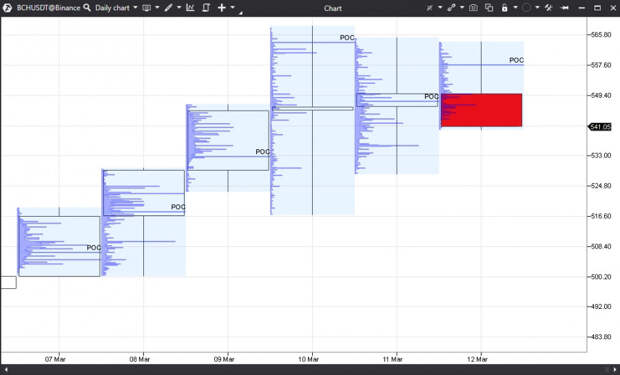
Task: Toggle the circular color link indicator
Action: [526, 8]
